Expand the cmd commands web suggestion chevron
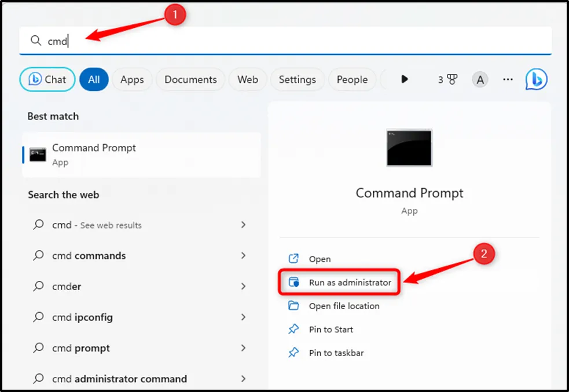The height and width of the screenshot is (392, 569). (x=243, y=256)
